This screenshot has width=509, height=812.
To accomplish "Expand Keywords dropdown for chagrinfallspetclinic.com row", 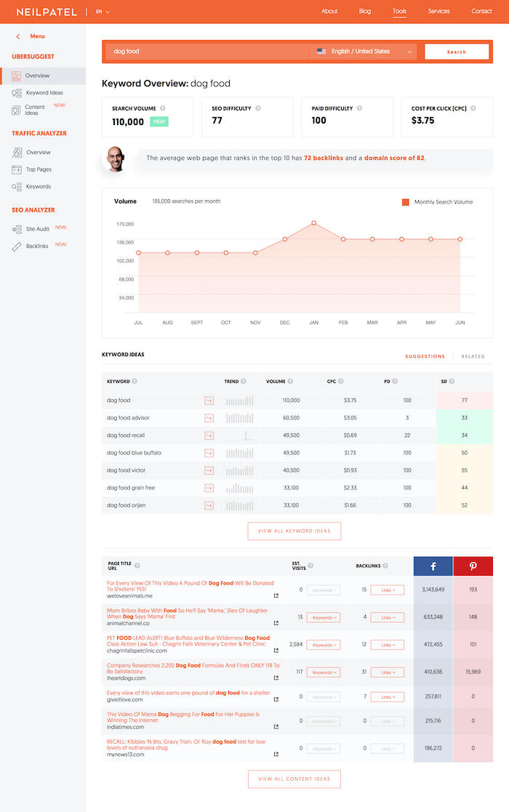I will [x=323, y=645].
